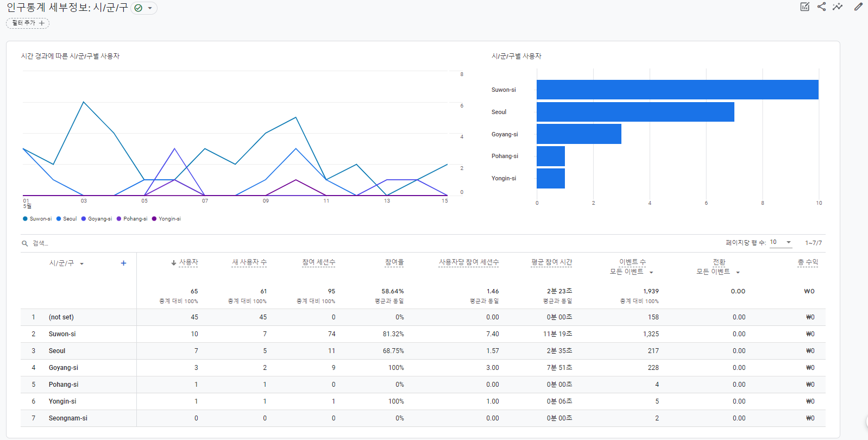Viewport: 868px width, 440px height.
Task: Click the 58.64% average engagement value
Action: [393, 291]
